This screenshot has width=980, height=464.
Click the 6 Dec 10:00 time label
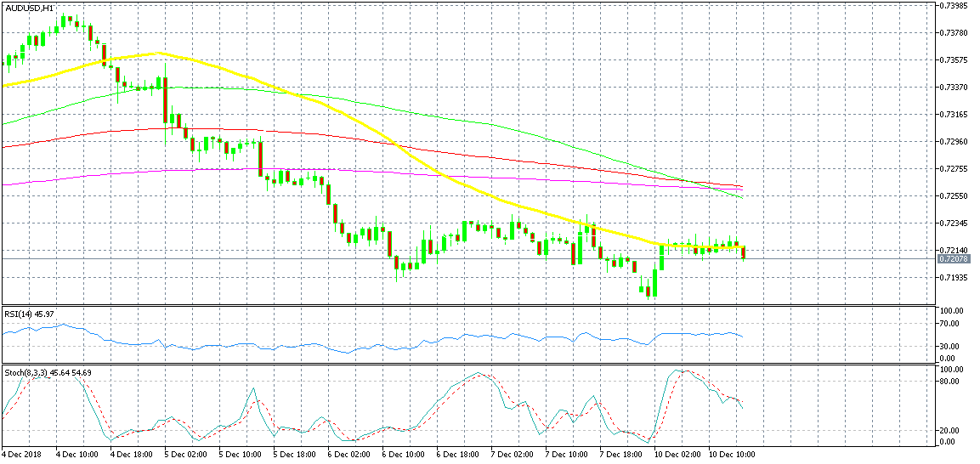(403, 455)
